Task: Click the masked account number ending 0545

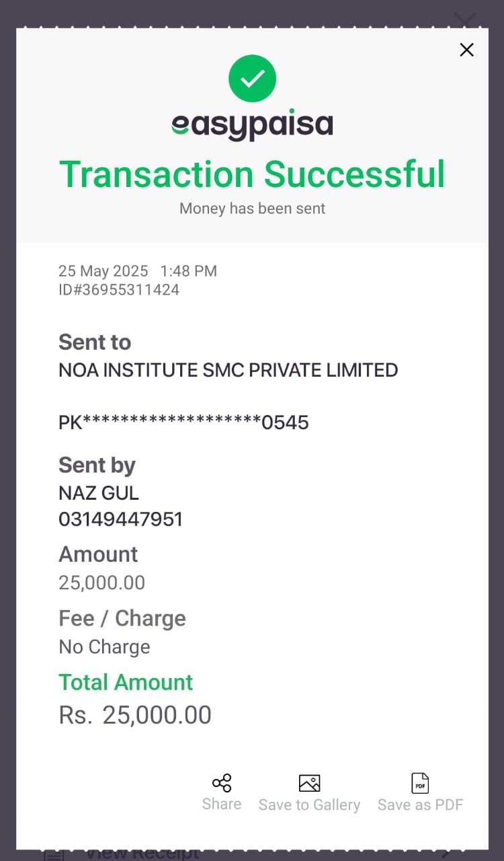Action: pyautogui.click(x=183, y=422)
